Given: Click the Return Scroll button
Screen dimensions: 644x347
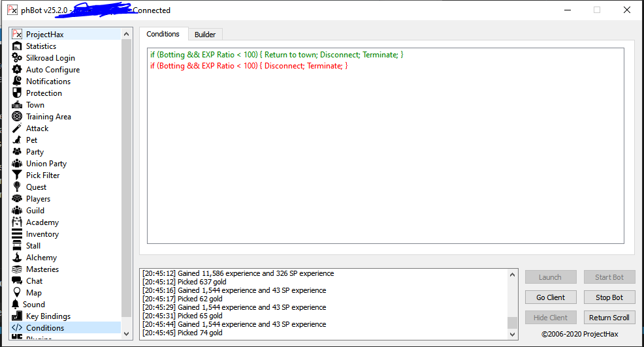Looking at the screenshot, I should click(609, 318).
